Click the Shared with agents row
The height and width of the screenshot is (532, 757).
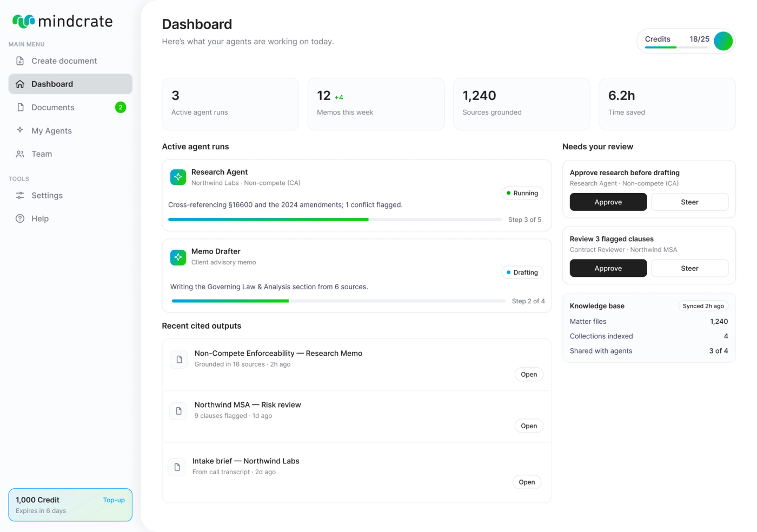649,351
